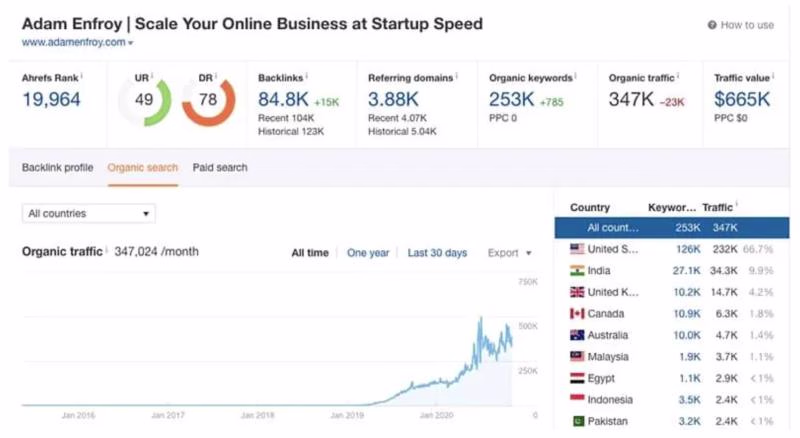Open the 3.88K referring domains link

395,99
